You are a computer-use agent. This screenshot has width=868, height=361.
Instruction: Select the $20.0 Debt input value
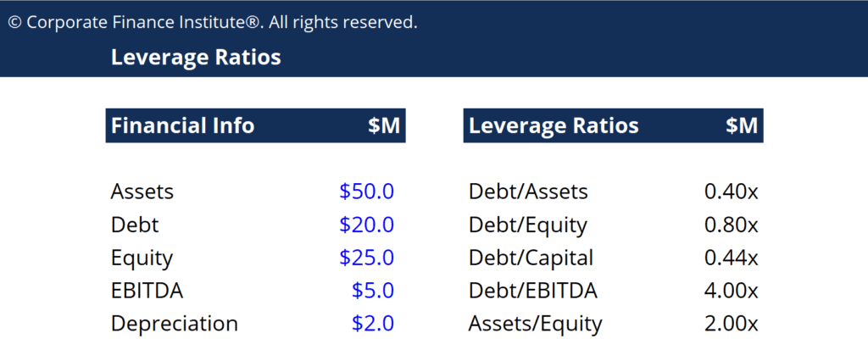[366, 225]
